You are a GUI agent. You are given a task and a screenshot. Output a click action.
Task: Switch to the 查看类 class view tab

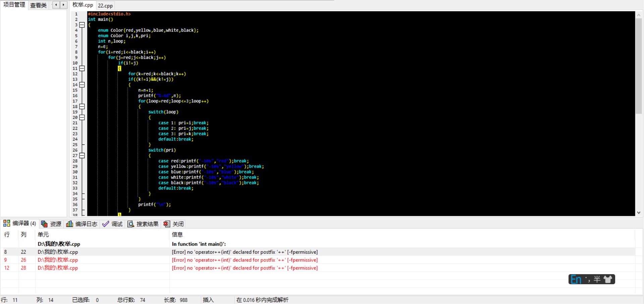coord(38,5)
